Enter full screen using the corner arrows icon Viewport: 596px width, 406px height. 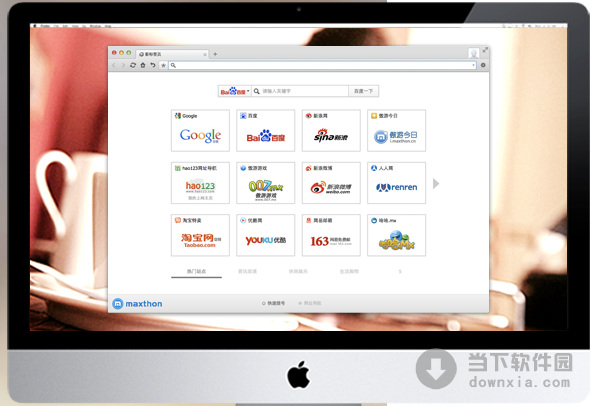[485, 50]
